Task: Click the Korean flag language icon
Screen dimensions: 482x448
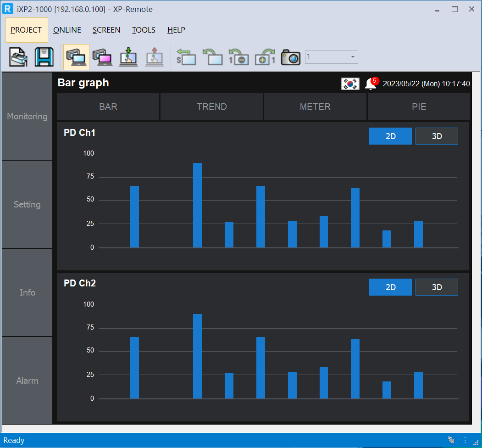Action: click(x=350, y=84)
